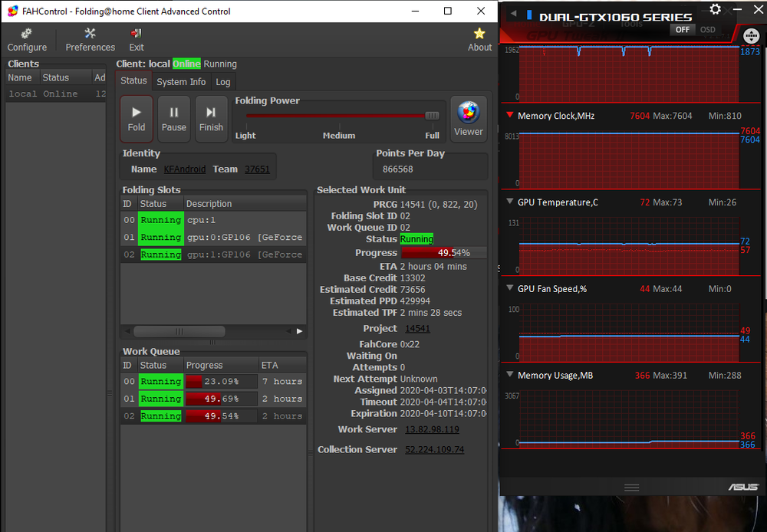
Task: Toggle OSD OFF switch in GPU Tweak
Action: pyautogui.click(x=683, y=30)
